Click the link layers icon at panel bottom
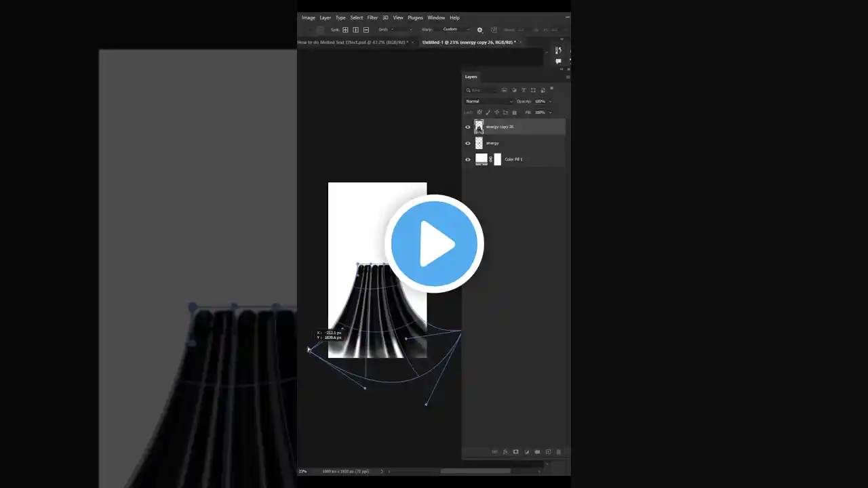The image size is (868, 488). coord(494,452)
